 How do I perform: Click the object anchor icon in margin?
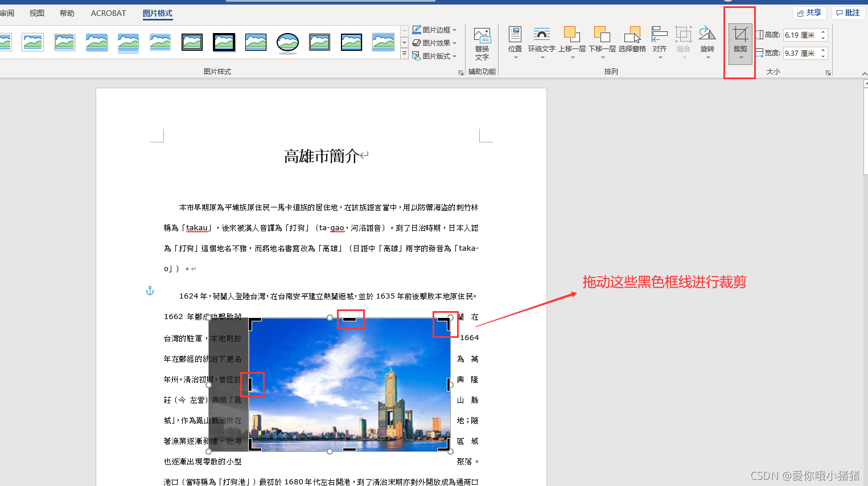[150, 291]
